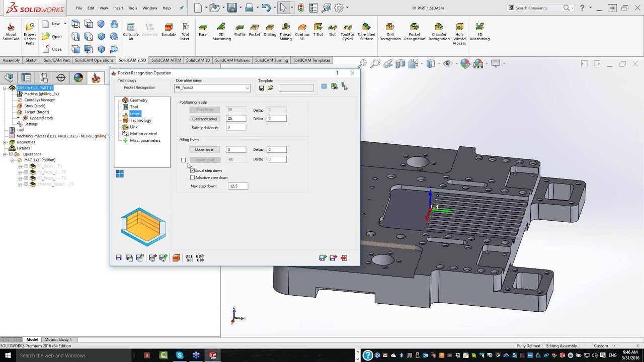Viewport: 644px width, 362px height.
Task: Toggle checkbox for PR_faces ...T1 operation
Action: [x=26, y=166]
